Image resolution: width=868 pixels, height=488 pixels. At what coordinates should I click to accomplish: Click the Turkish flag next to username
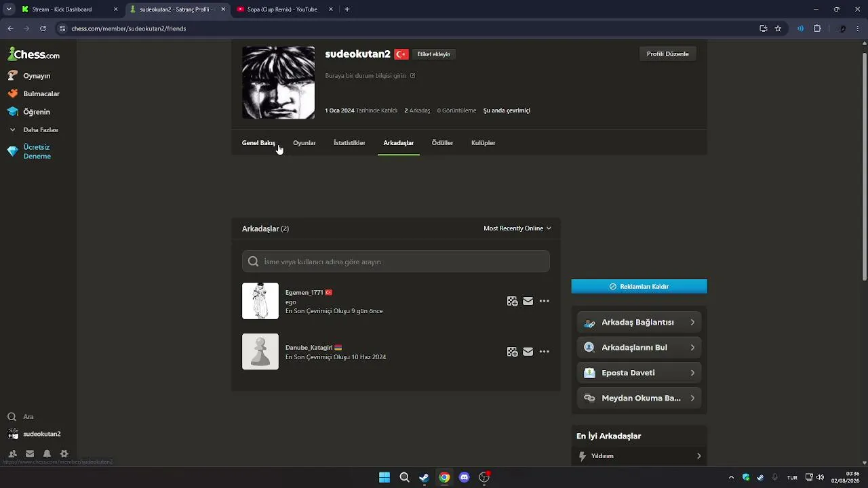[401, 54]
